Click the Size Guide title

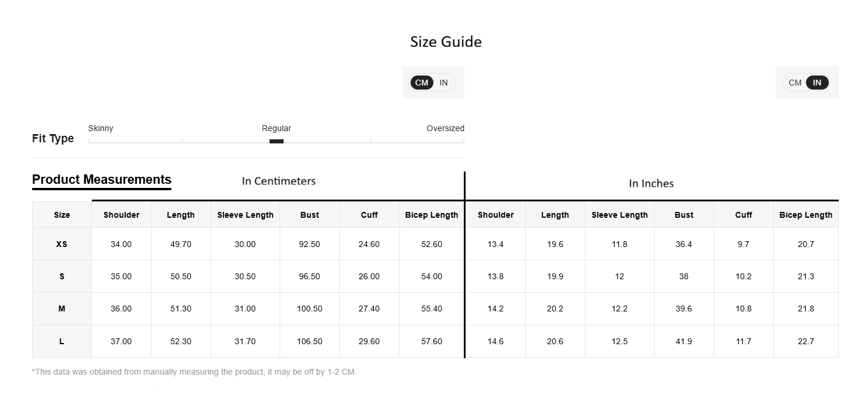coord(446,42)
